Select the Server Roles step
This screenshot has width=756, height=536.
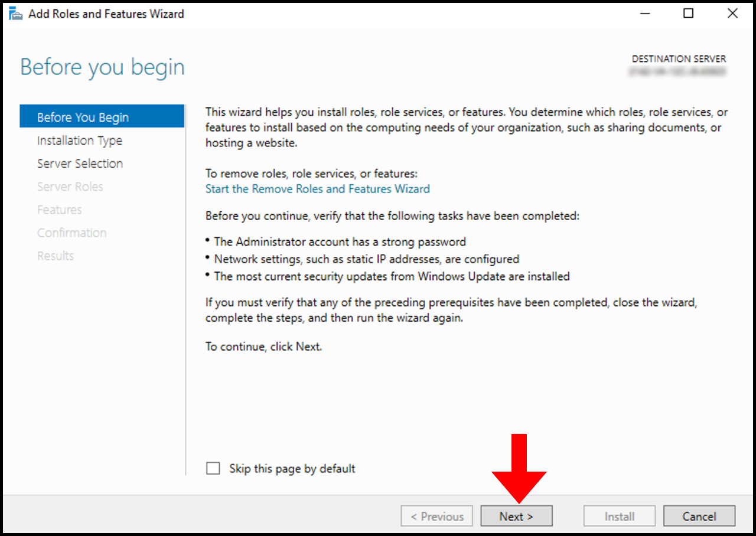coord(70,187)
